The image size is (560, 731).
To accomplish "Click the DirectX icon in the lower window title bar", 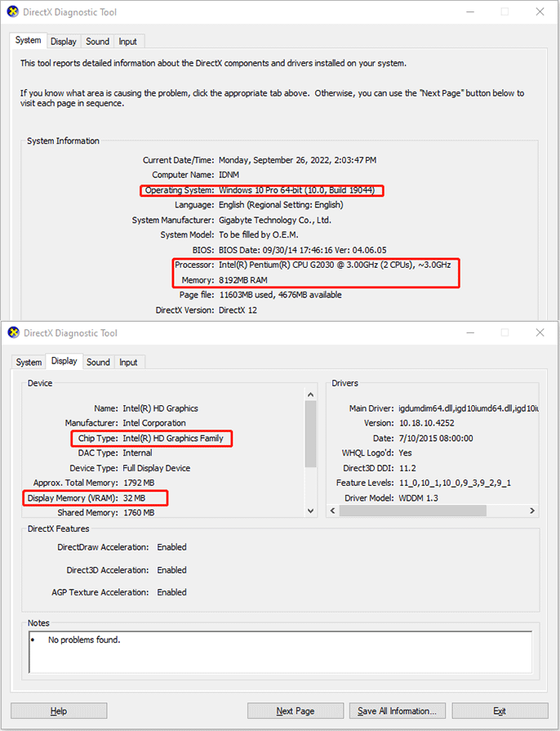I will tap(13, 333).
